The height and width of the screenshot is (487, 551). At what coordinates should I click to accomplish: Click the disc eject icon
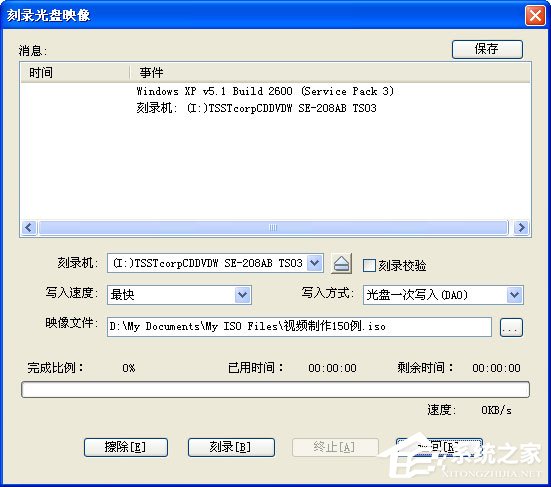coord(341,264)
